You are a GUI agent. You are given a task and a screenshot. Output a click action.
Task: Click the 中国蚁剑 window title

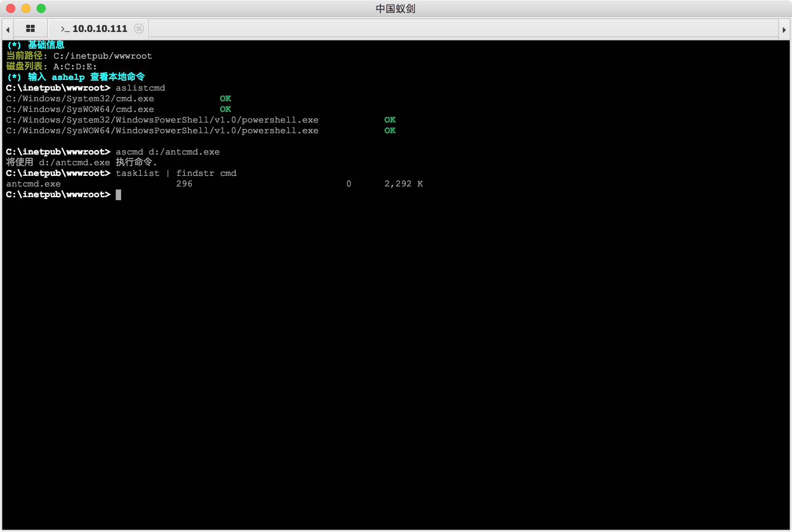[x=395, y=8]
